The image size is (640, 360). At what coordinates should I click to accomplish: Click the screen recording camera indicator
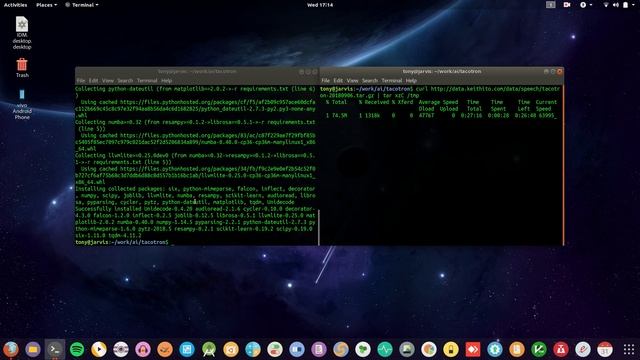pyautogui.click(x=567, y=5)
